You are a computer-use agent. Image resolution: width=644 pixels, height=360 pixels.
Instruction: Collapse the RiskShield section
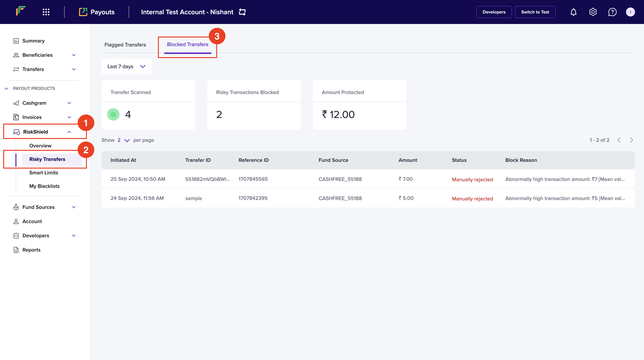tap(69, 132)
